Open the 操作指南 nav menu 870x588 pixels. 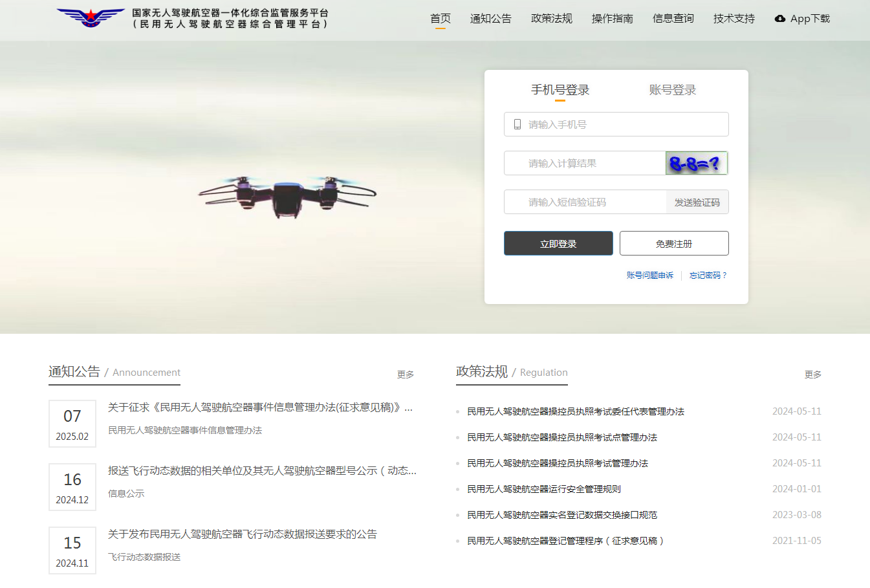point(613,19)
